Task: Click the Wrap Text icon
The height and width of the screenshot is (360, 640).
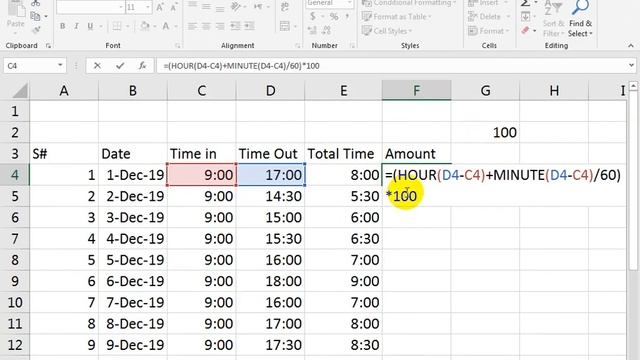Action: click(285, 7)
